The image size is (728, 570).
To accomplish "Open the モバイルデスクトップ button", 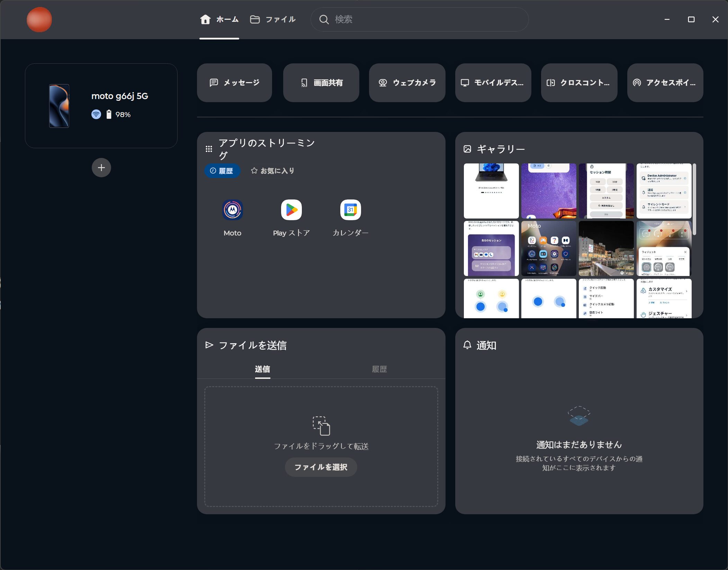I will click(x=493, y=83).
